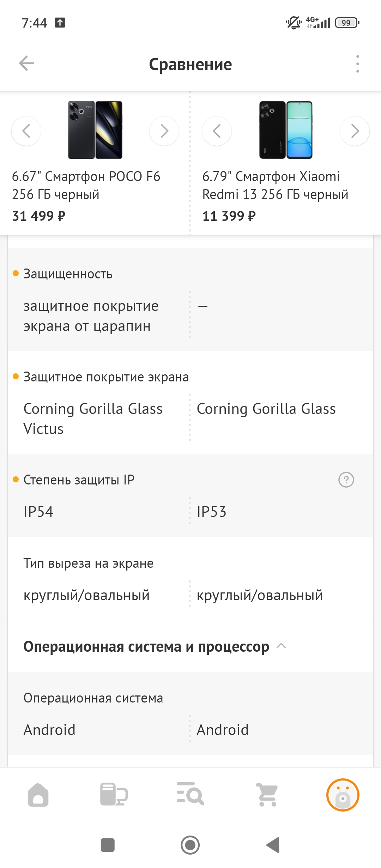
Task: Open the POCO F6 256 ГБ product title
Action: point(86,185)
